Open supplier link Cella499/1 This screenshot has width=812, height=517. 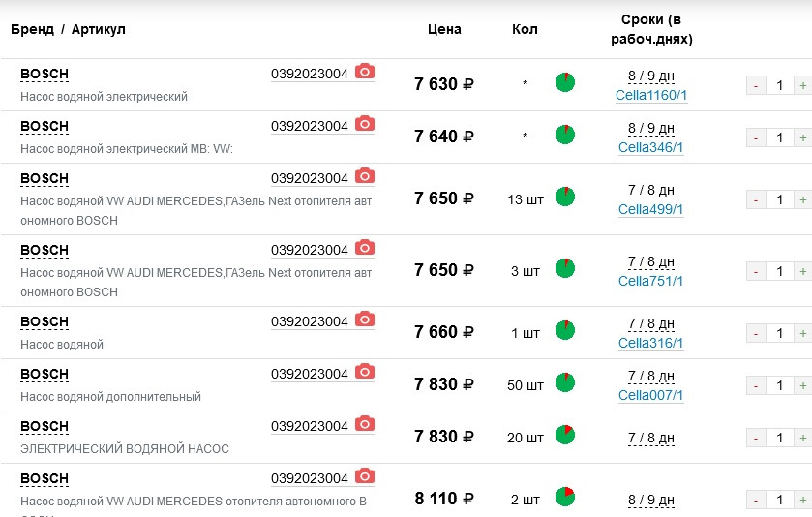click(x=651, y=209)
